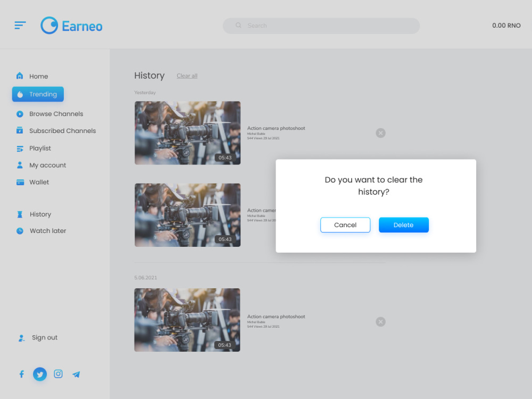Open the Wallet page

tap(39, 182)
